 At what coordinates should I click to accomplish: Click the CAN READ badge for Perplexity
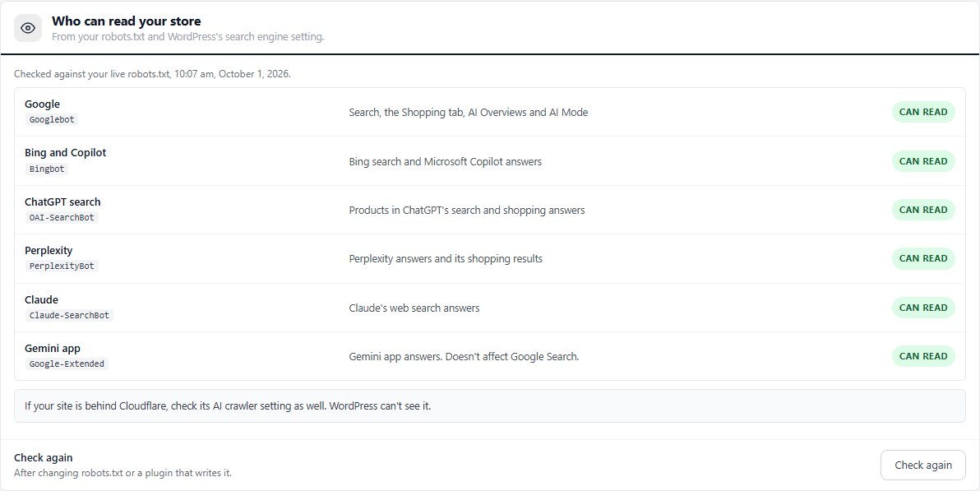923,258
